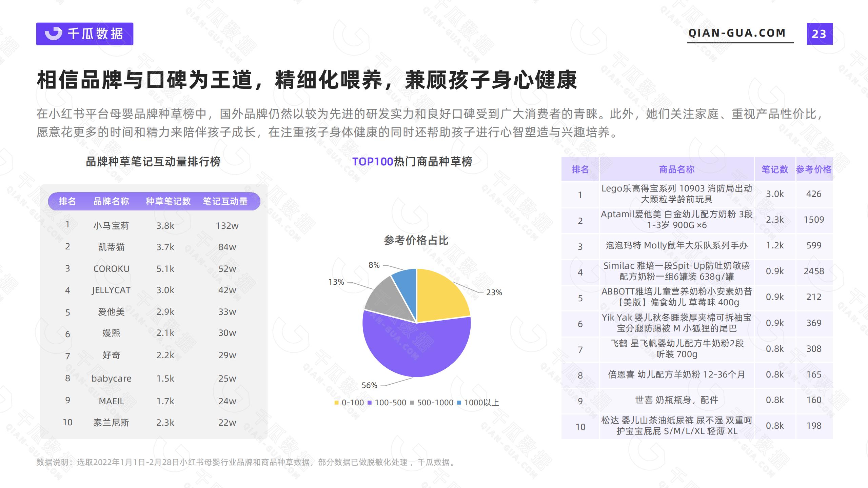
Task: Click the 参考价格 column header
Action: pos(814,169)
